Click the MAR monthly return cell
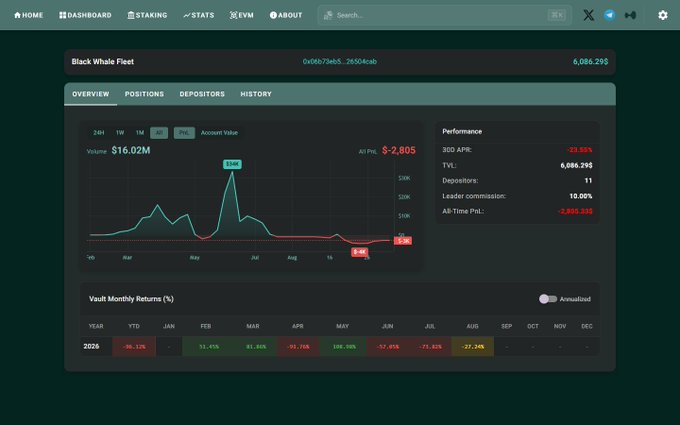The width and height of the screenshot is (680, 425). 255,347
